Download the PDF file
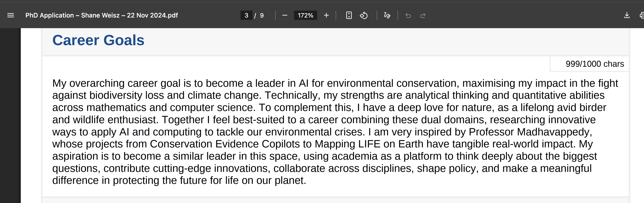Screen dimensions: 644x203 pyautogui.click(x=627, y=15)
